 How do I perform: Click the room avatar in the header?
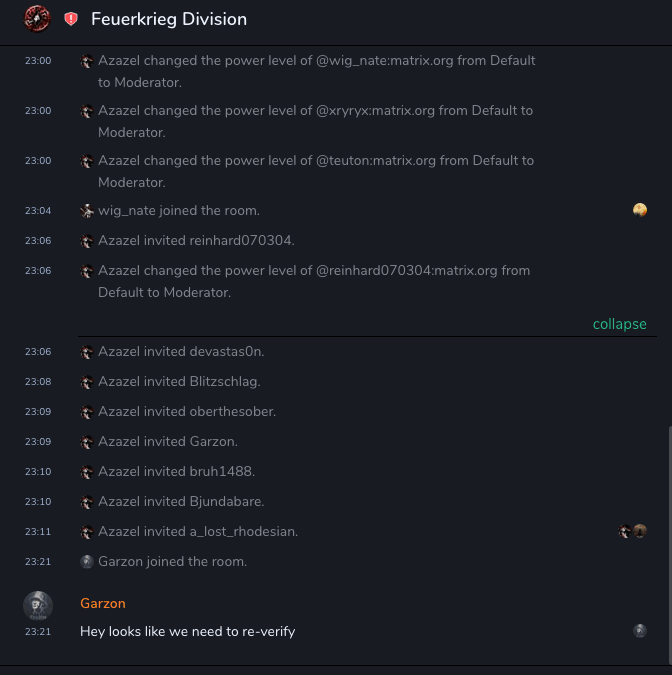tap(37, 18)
